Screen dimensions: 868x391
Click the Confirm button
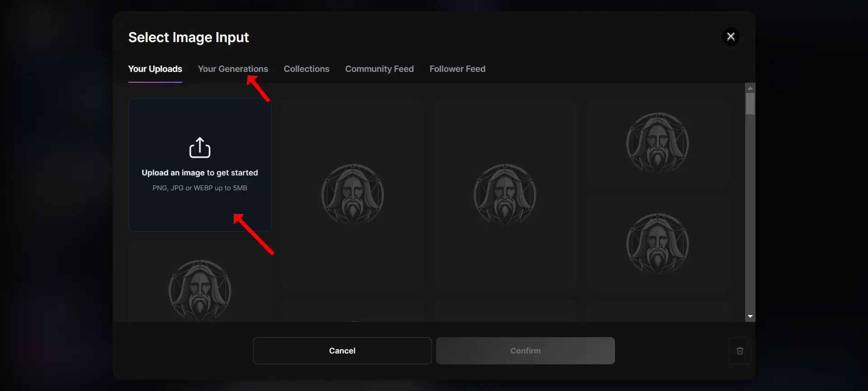tap(525, 351)
